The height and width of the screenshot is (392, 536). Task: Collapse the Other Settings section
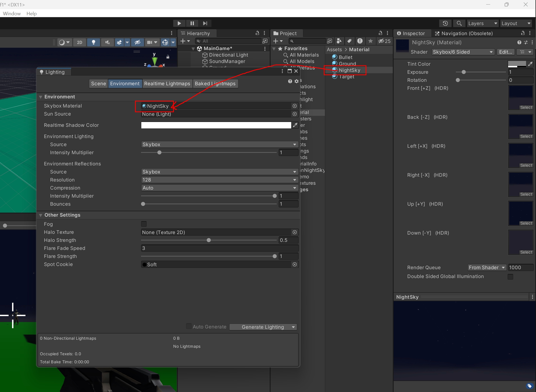click(41, 215)
